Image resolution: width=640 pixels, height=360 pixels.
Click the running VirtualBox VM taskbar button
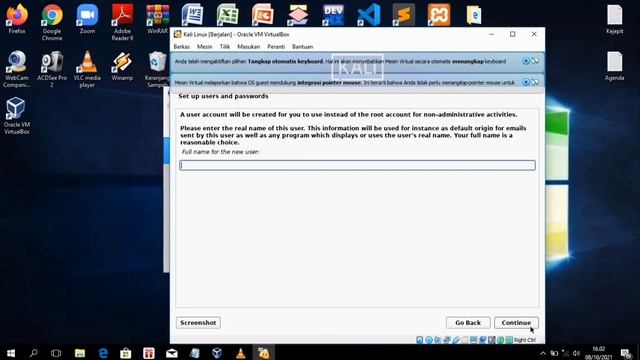[x=264, y=353]
